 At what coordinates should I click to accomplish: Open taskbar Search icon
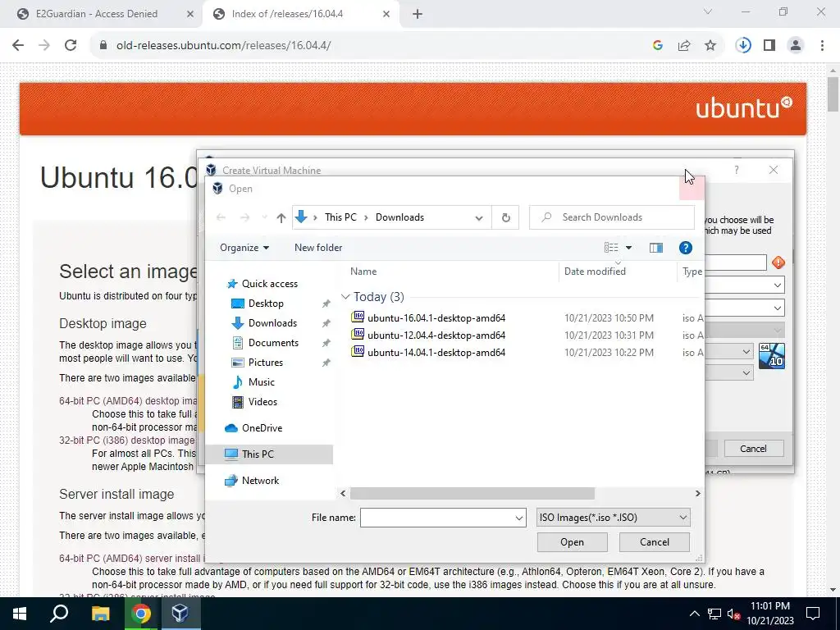tap(59, 614)
